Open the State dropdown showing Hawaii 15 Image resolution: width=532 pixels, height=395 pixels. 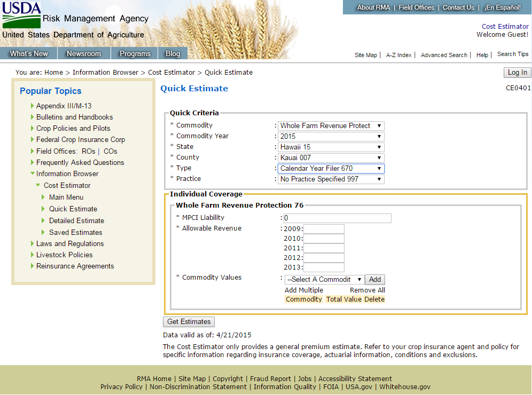(331, 147)
